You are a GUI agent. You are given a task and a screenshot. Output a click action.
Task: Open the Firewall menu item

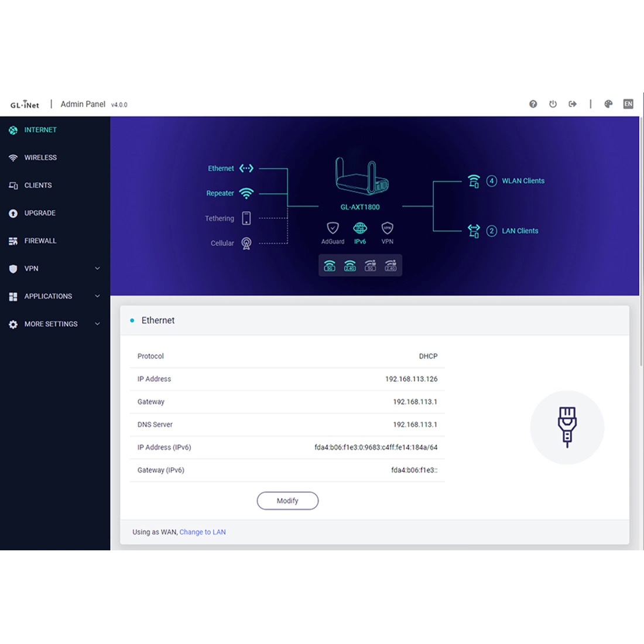click(x=40, y=241)
